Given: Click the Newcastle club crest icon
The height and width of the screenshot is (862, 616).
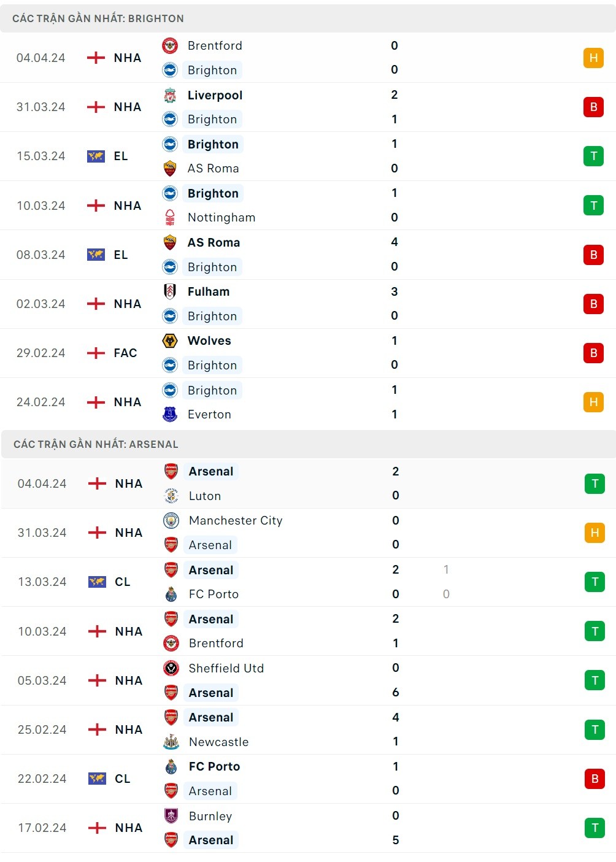Looking at the screenshot, I should point(171,742).
